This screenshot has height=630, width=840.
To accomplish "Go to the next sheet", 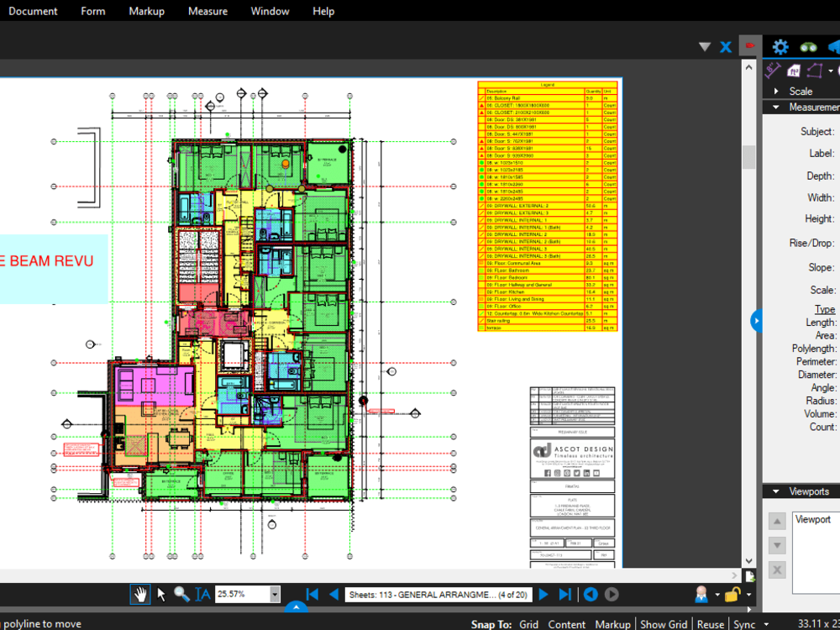I will [x=543, y=594].
